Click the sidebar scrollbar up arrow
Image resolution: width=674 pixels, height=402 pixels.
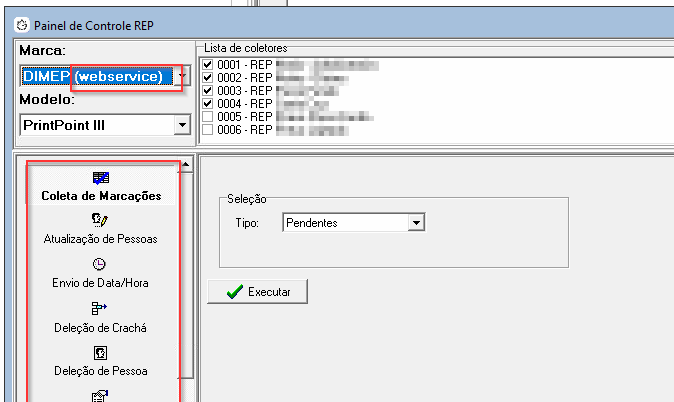coord(185,164)
